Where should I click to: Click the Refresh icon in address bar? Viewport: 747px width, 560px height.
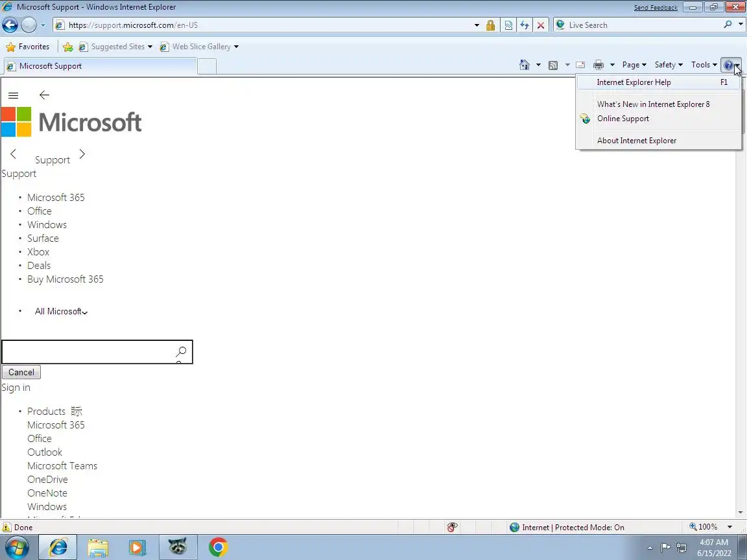coord(525,25)
